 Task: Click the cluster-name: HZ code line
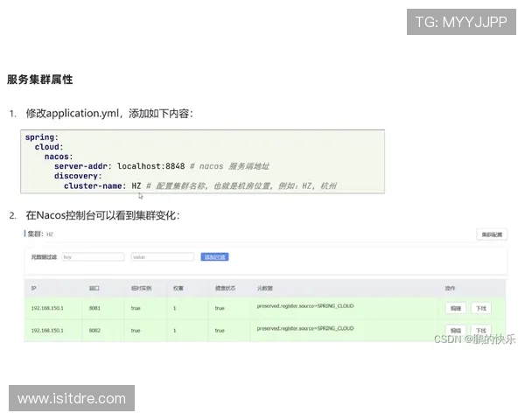point(200,185)
